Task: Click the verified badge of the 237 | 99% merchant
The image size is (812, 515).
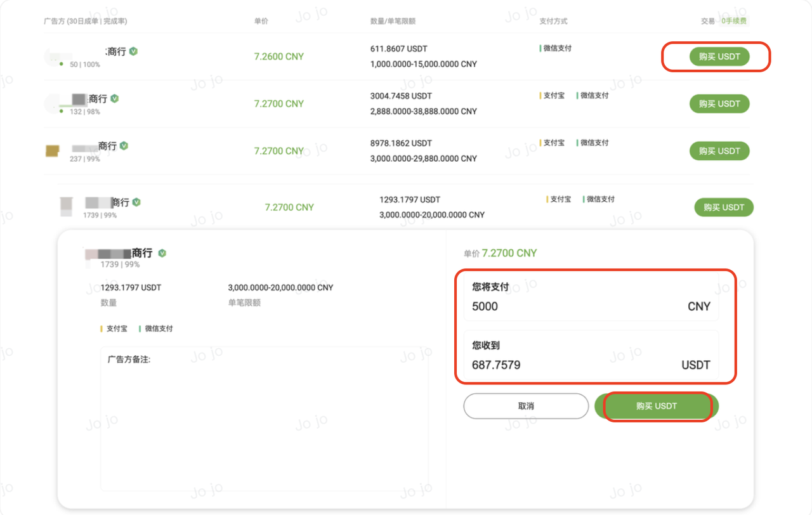Action: (124, 146)
